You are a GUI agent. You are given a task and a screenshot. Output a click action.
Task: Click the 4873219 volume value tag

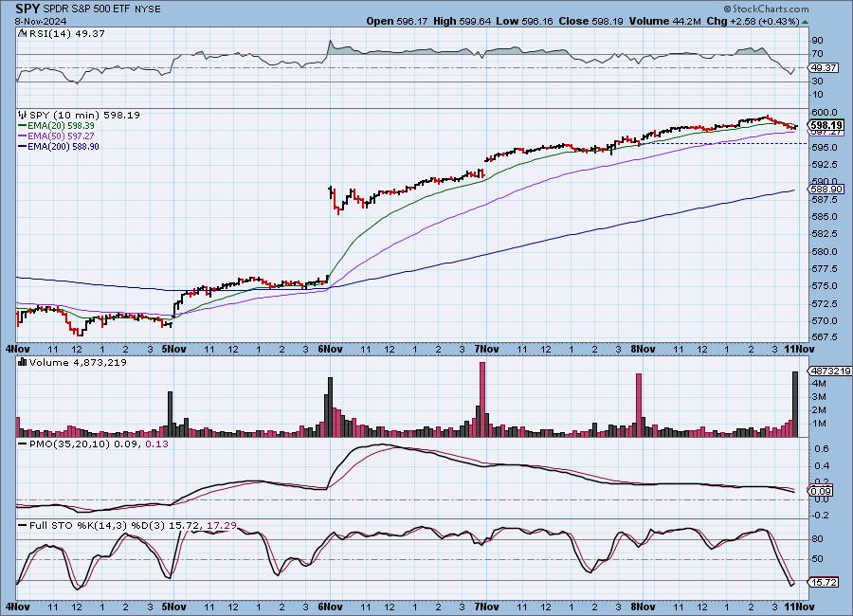(x=830, y=371)
